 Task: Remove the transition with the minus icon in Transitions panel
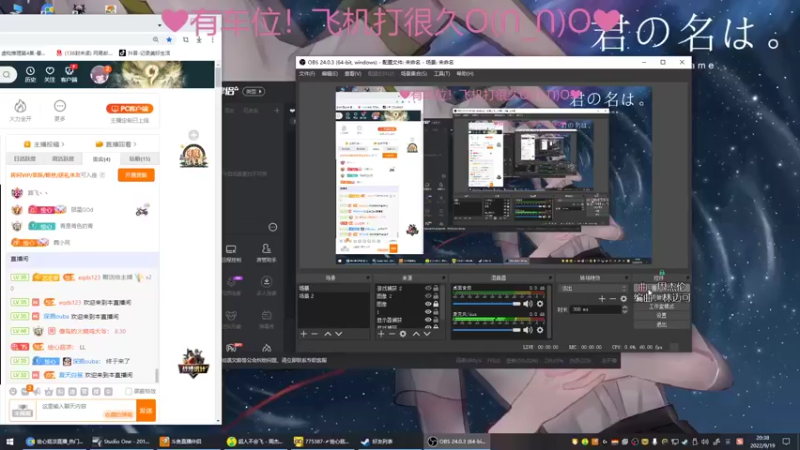613,298
